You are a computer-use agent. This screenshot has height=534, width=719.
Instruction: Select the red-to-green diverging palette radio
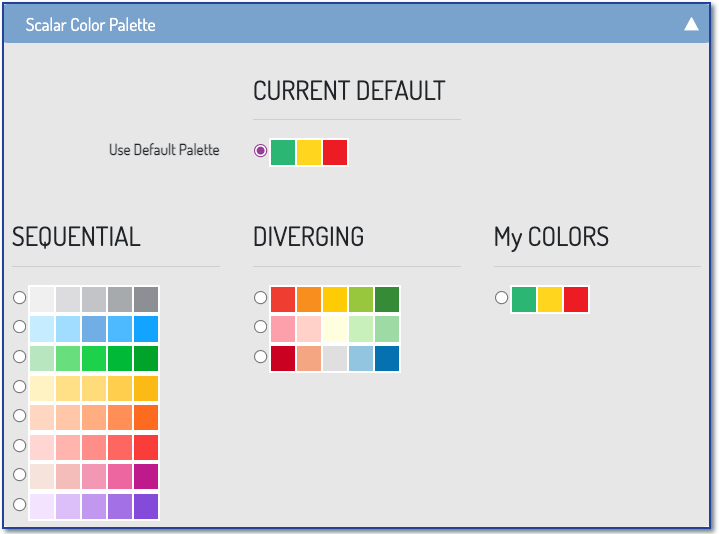[261, 298]
